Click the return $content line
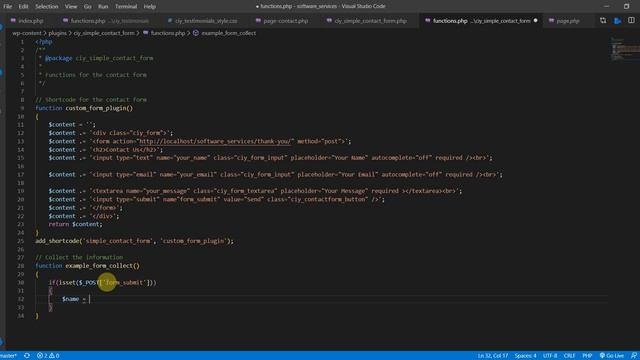This screenshot has height=360, width=640. 76,224
